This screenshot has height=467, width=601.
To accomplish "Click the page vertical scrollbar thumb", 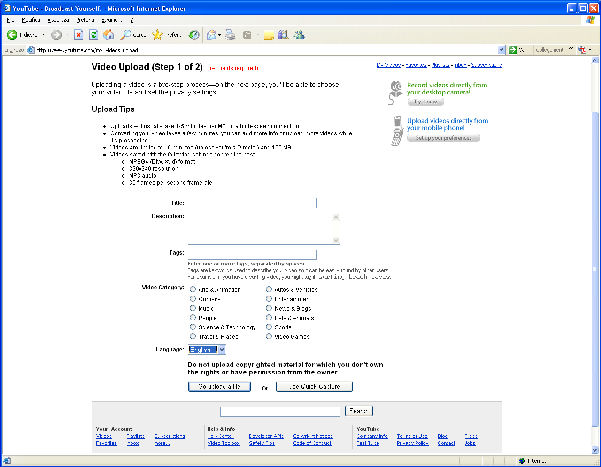I will point(595,268).
